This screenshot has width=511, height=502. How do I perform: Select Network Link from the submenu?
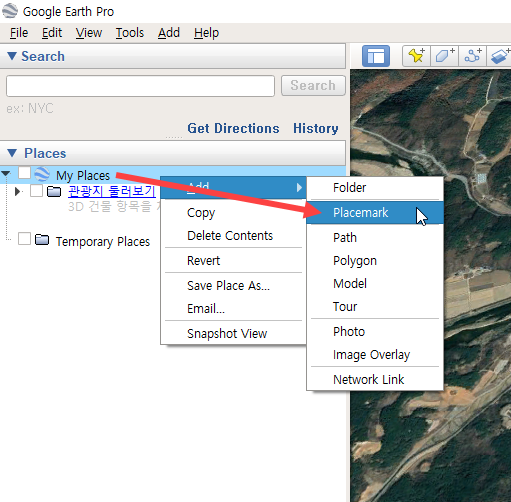[x=375, y=379]
